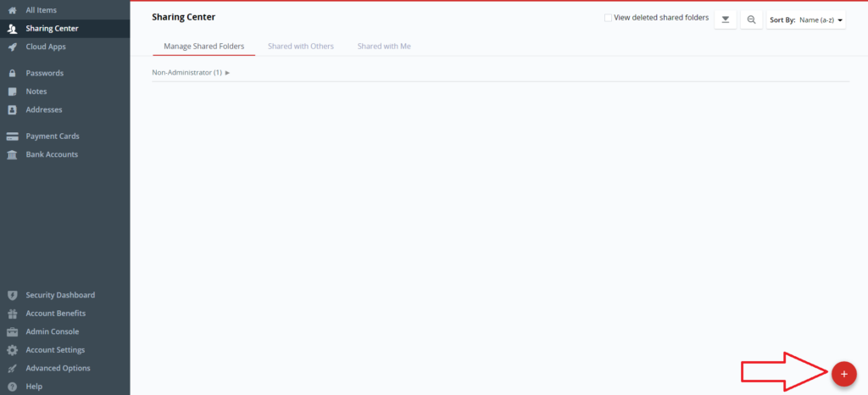868x395 pixels.
Task: Switch to Shared with Me tab
Action: pos(384,46)
